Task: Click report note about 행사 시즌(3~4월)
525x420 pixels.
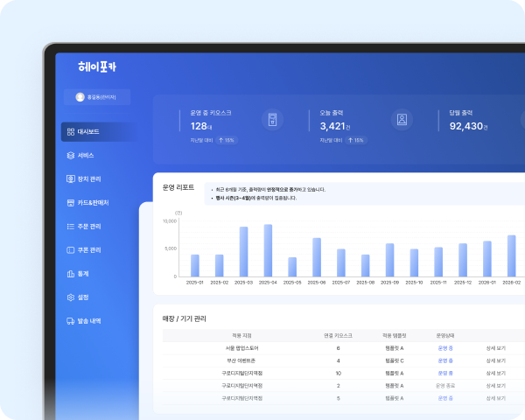Action: (x=256, y=198)
